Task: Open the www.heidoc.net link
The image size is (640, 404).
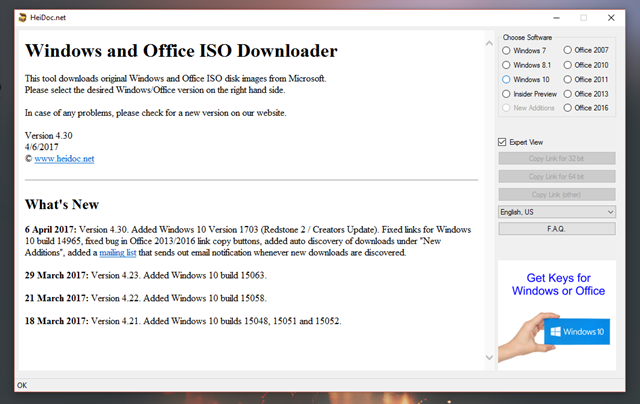Action: coord(63,159)
